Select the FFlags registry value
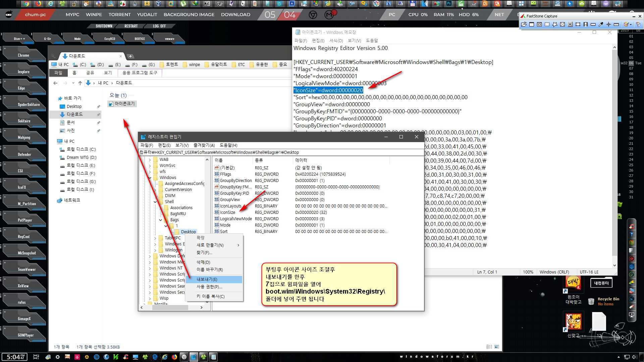 225,174
